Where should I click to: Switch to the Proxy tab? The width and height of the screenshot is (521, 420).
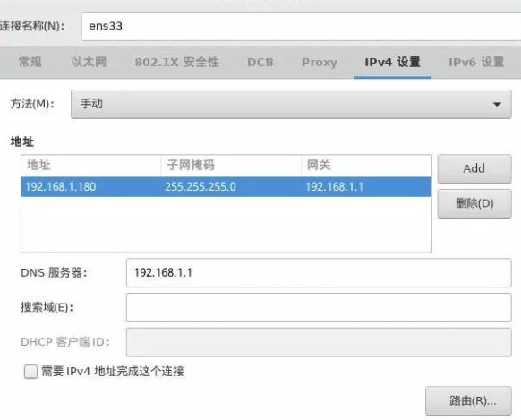coord(320,62)
